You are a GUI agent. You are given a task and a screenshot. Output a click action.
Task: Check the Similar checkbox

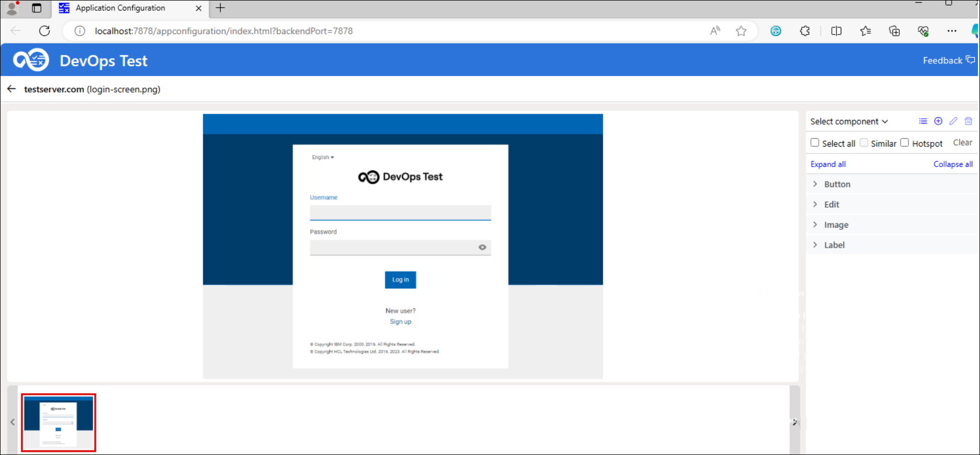pos(864,142)
